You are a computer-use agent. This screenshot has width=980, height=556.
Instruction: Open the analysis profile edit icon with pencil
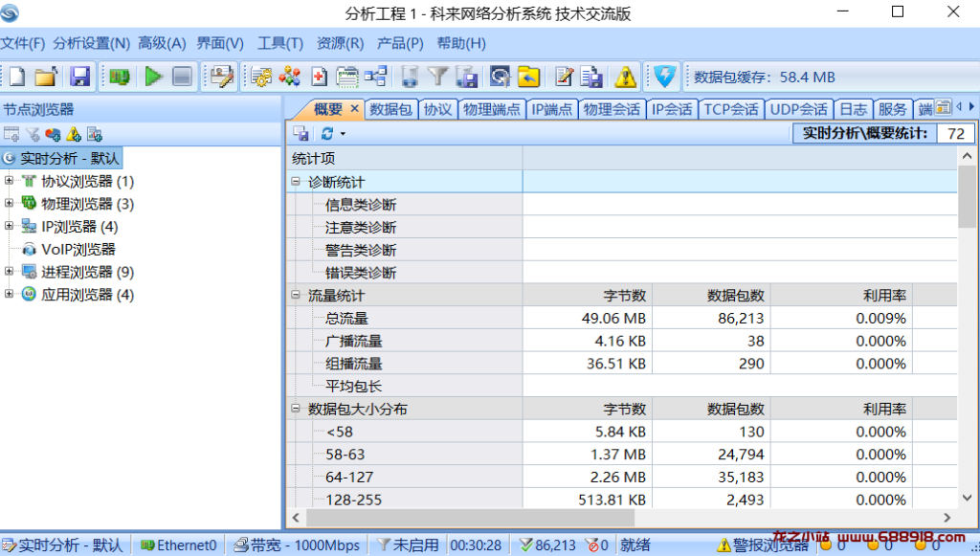(221, 77)
